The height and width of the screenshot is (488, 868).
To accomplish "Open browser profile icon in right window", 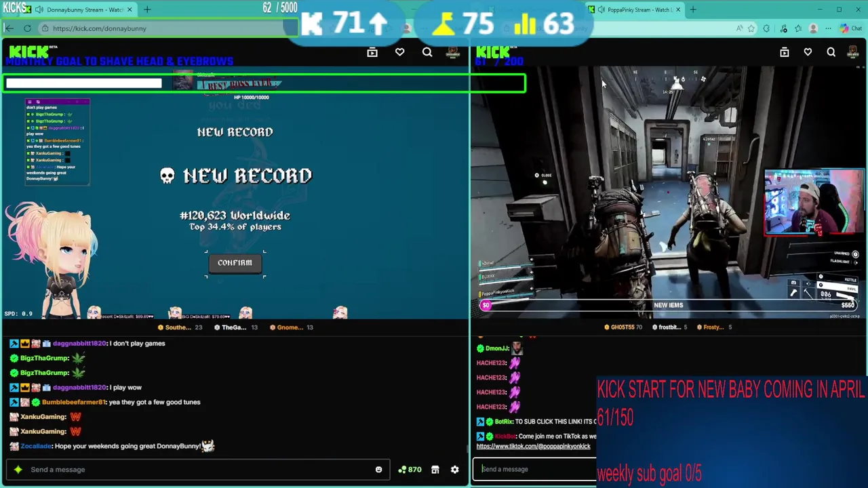I will pyautogui.click(x=813, y=28).
